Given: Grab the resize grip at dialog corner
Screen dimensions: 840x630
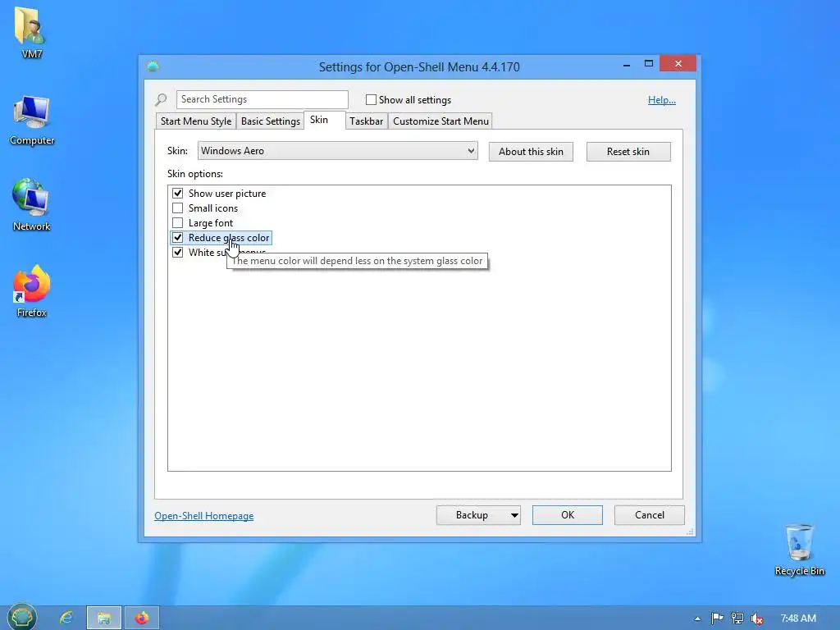Looking at the screenshot, I should (690, 532).
